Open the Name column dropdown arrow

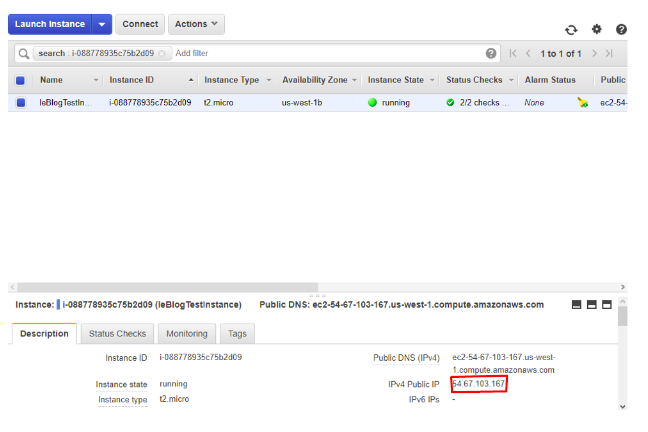[96, 80]
